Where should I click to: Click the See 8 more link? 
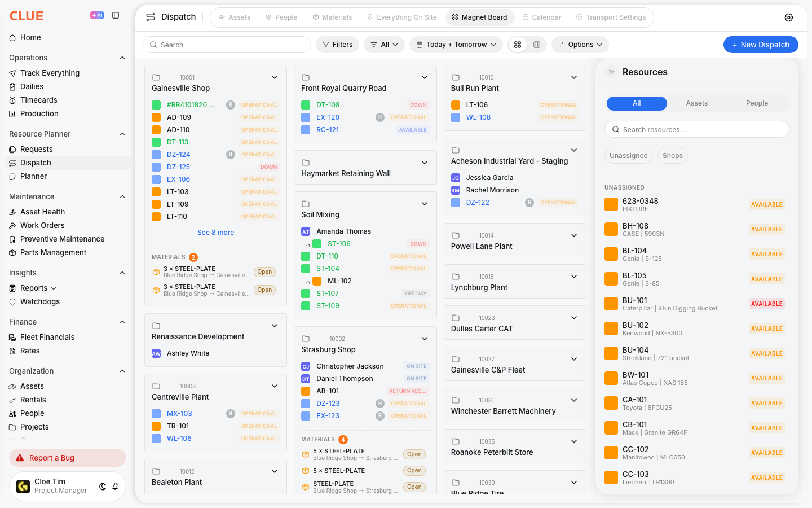215,233
